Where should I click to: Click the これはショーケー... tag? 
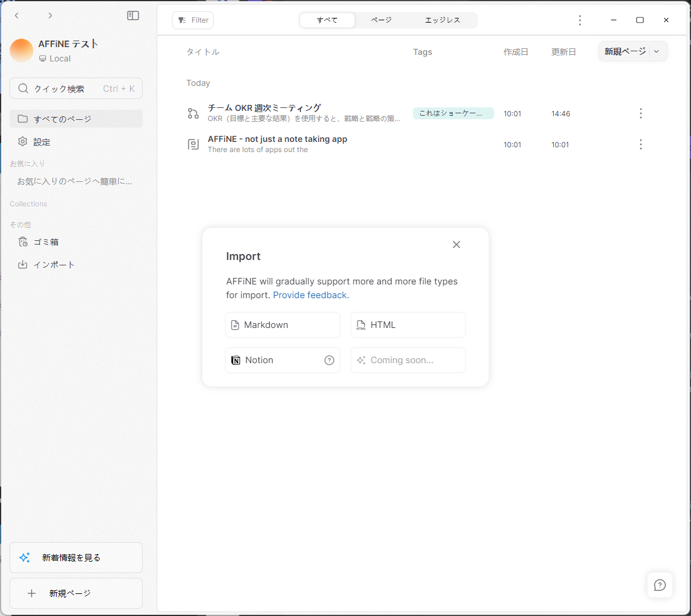coord(453,113)
